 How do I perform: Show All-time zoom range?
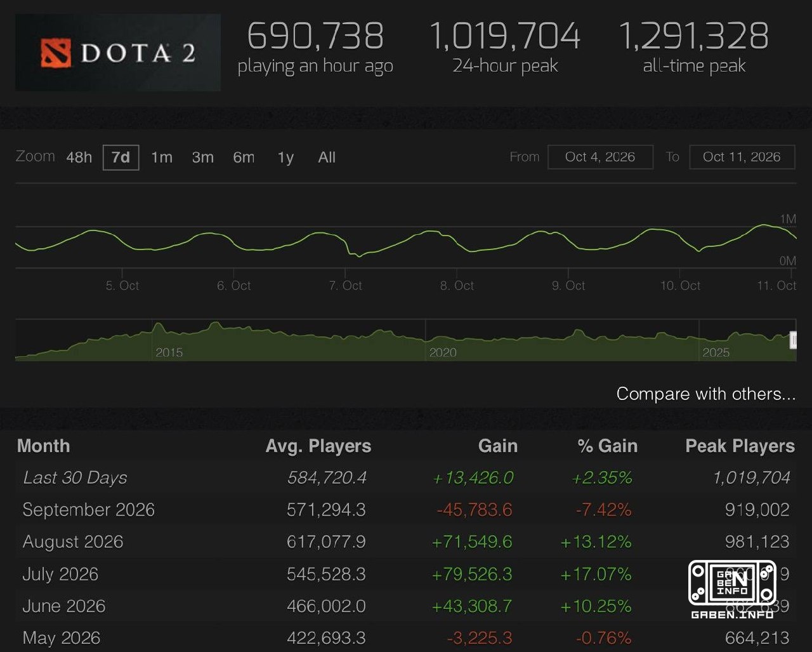327,157
